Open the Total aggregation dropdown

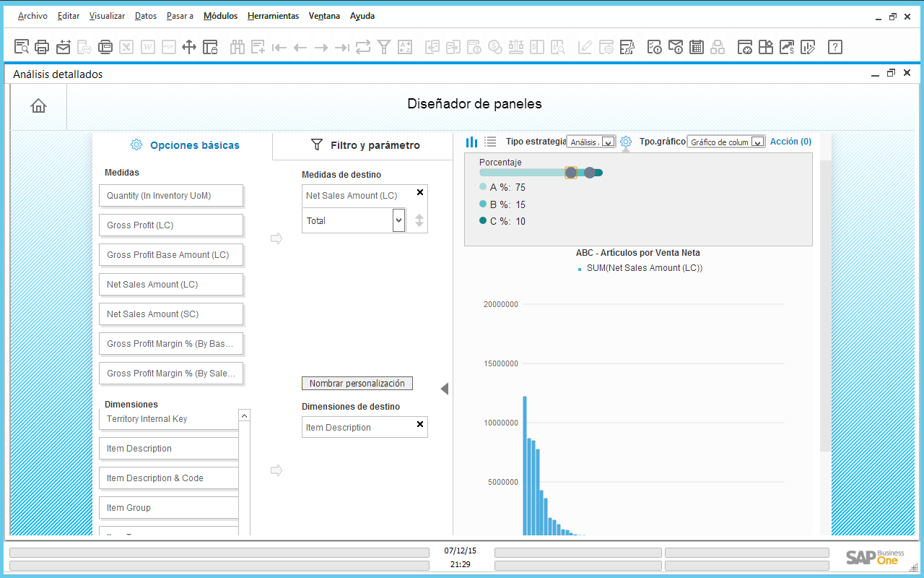pyautogui.click(x=354, y=220)
